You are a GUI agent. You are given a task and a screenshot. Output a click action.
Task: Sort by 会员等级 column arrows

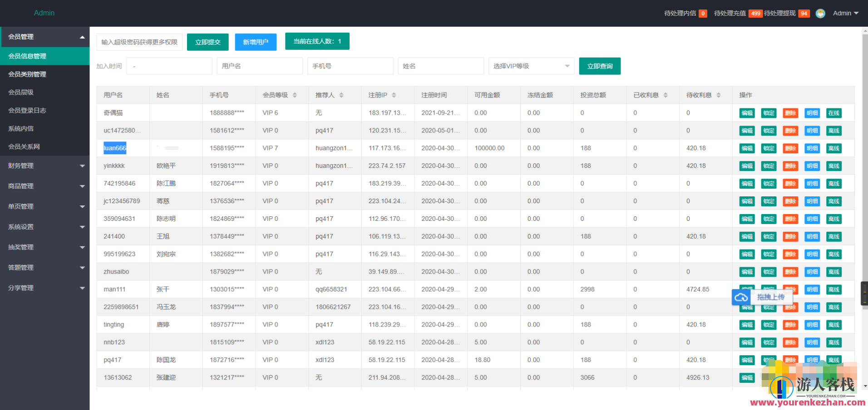295,95
